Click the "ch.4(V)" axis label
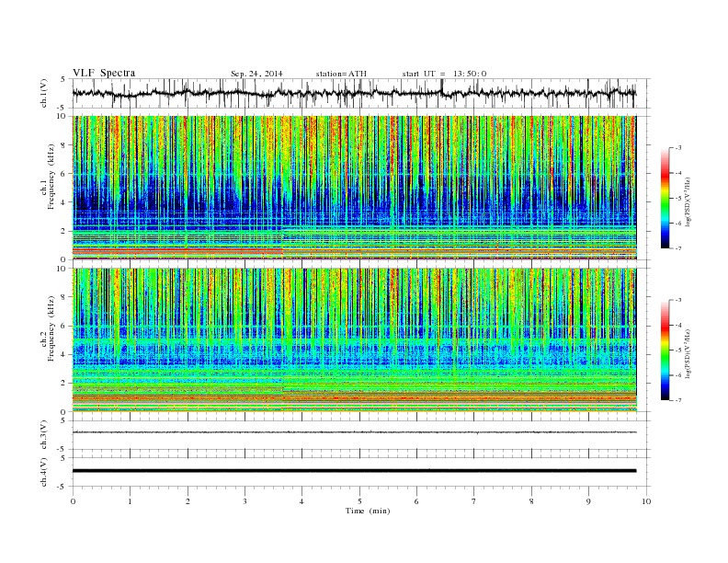Viewport: 728px width, 563px height. pos(44,472)
